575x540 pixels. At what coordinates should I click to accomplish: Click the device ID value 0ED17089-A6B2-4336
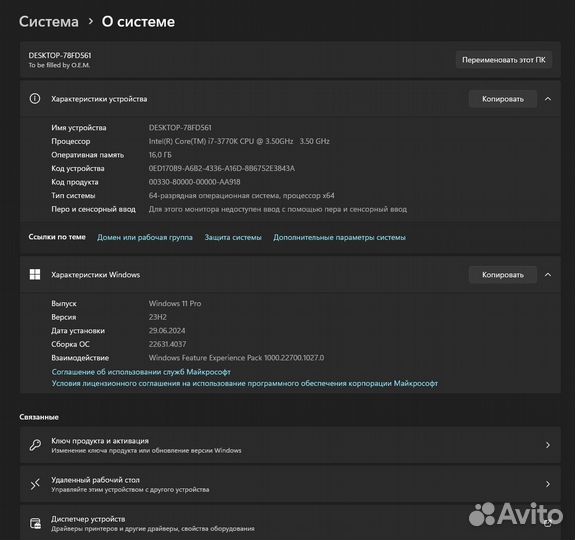(x=222, y=168)
